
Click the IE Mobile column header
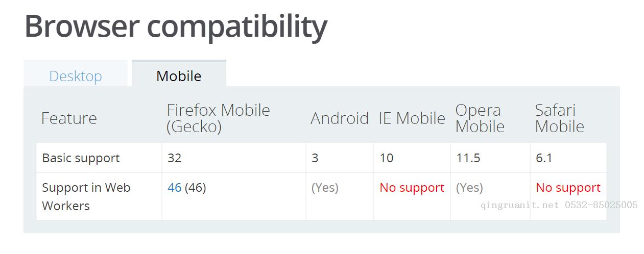tap(412, 118)
